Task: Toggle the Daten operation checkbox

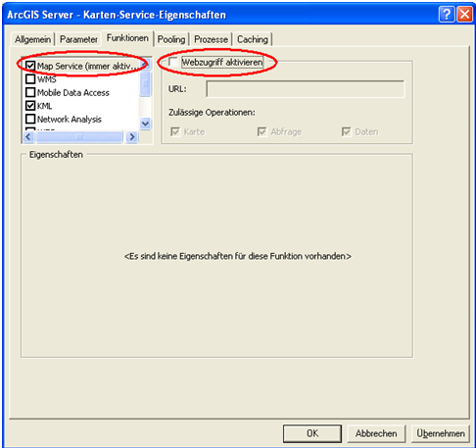Action: click(x=346, y=132)
